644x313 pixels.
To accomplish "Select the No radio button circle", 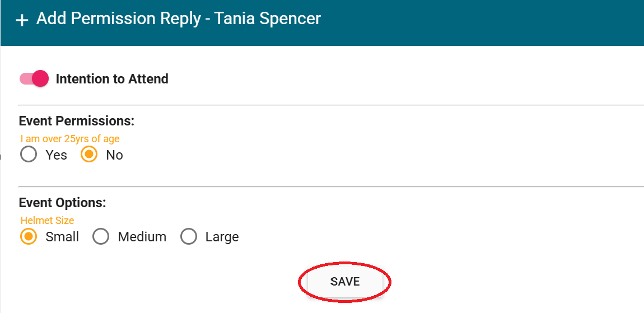I will tap(89, 155).
